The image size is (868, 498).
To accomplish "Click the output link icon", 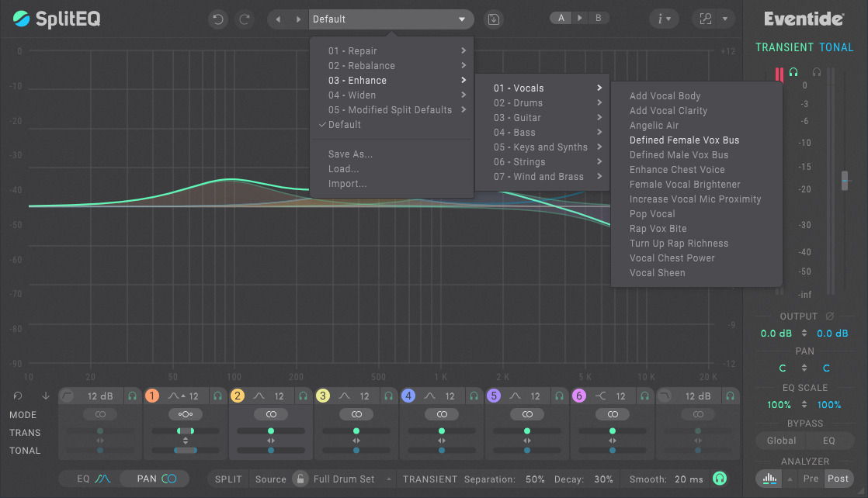I will click(x=829, y=316).
